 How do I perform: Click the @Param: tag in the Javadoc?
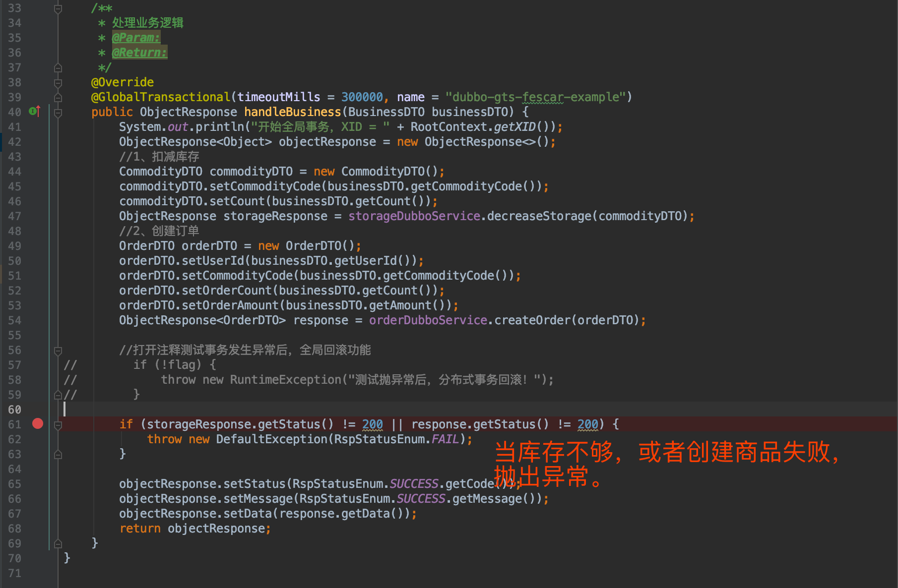pos(136,38)
